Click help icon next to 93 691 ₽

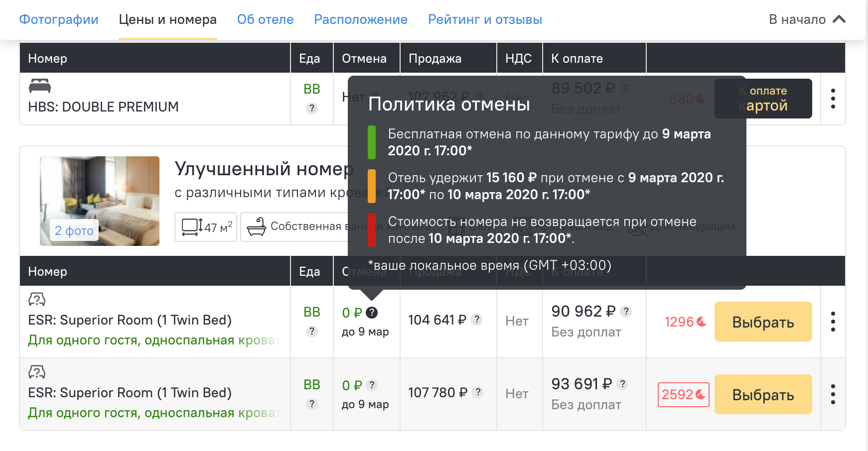622,384
